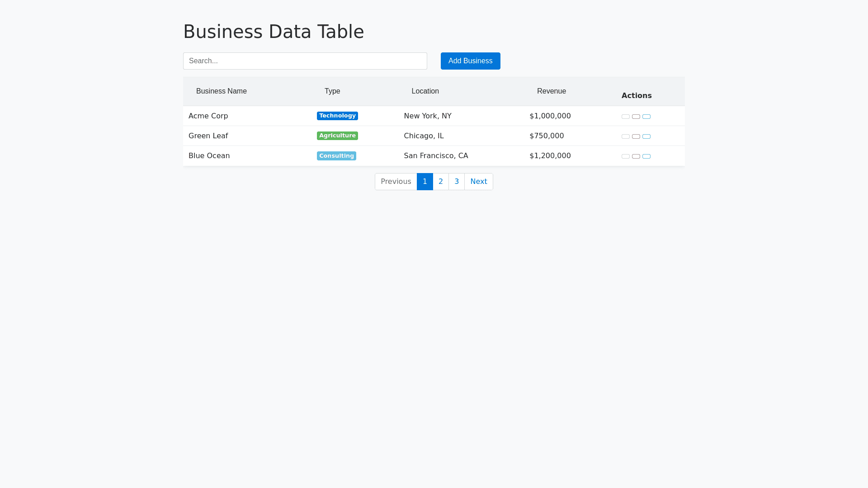
Task: Click the brown-outlined action button for Blue Ocean
Action: point(636,156)
